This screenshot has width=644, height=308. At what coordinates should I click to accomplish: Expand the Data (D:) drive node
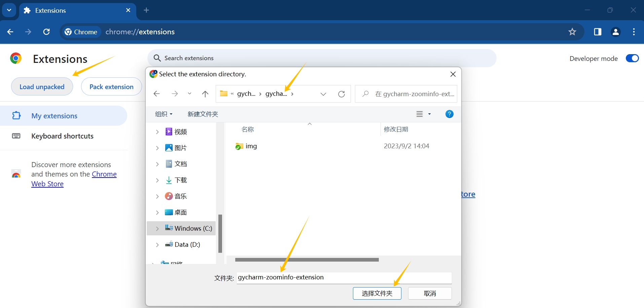coord(157,245)
